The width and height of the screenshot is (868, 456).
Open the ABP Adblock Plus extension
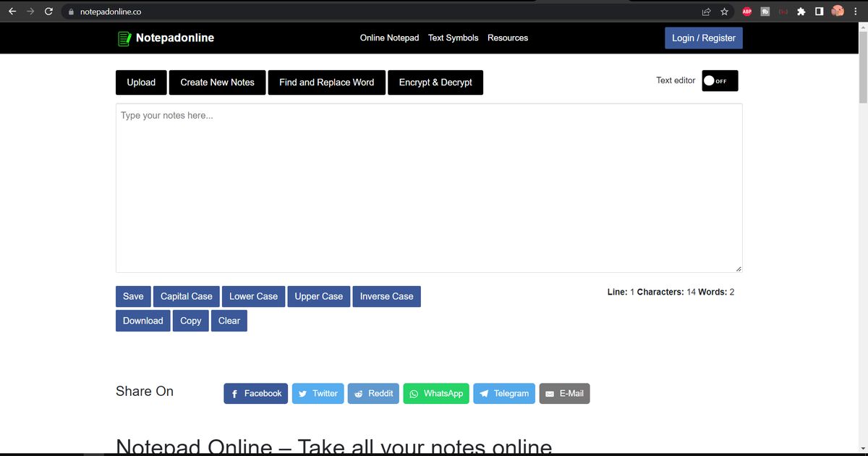pyautogui.click(x=747, y=12)
